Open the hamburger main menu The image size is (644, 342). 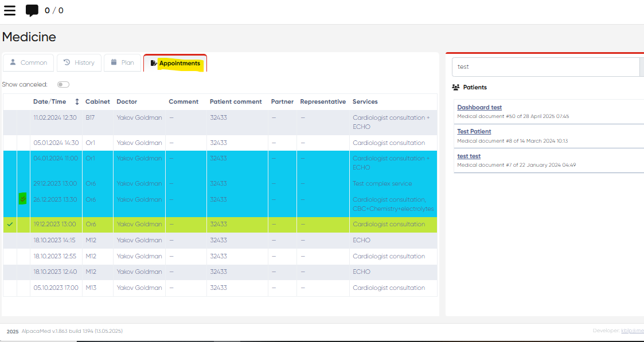(x=10, y=10)
